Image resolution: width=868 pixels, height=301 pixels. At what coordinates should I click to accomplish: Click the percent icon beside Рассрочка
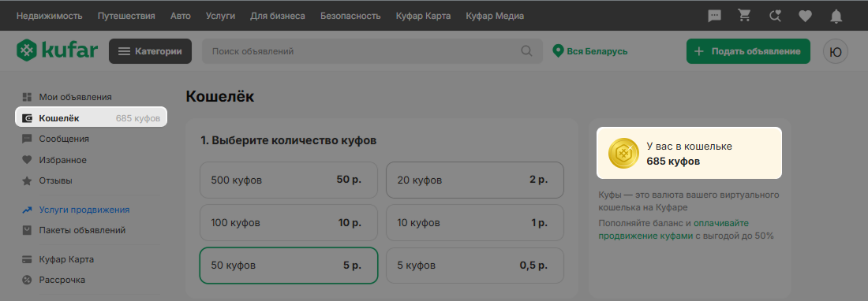pyautogui.click(x=27, y=280)
